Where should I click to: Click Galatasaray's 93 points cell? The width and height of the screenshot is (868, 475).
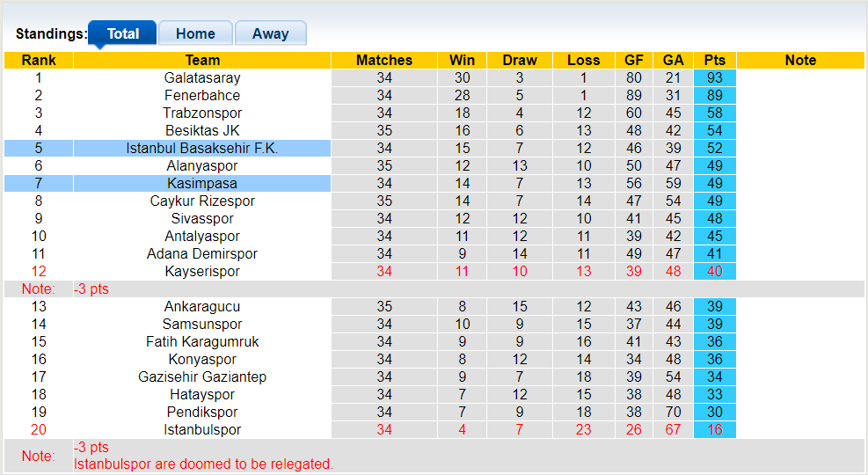click(715, 77)
